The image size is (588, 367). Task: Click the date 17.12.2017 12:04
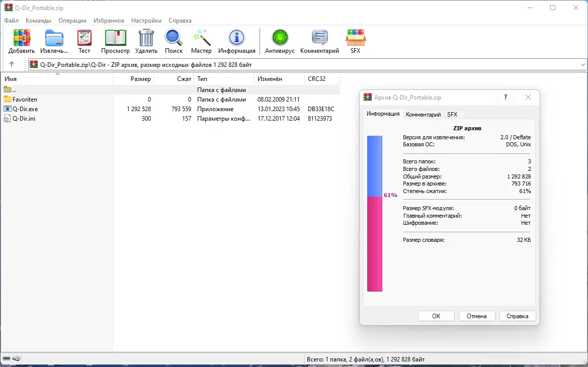(x=279, y=119)
